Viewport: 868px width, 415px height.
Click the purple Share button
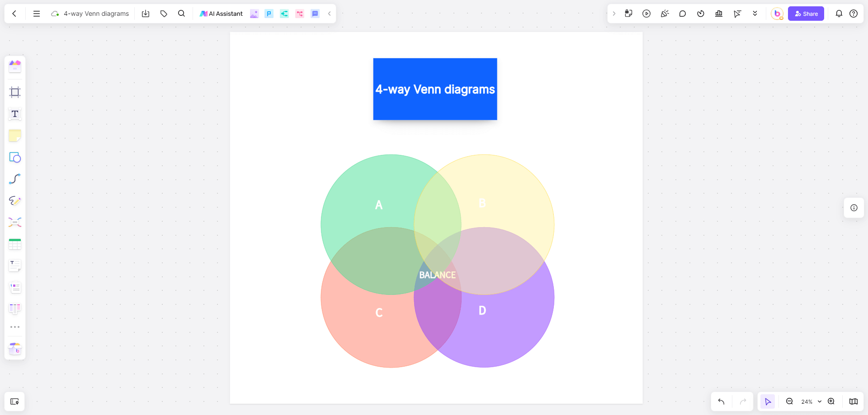[806, 14]
